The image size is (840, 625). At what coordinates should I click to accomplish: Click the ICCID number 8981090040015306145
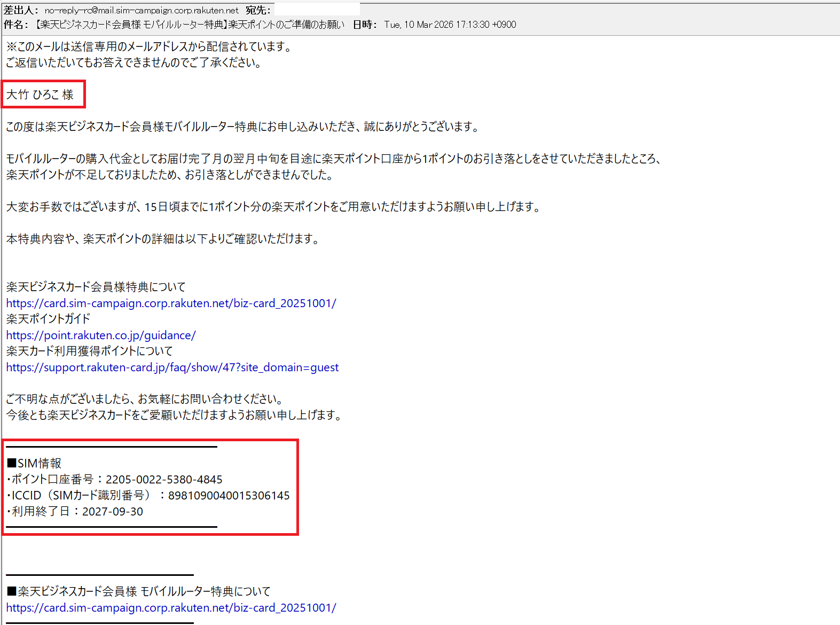[x=229, y=496]
